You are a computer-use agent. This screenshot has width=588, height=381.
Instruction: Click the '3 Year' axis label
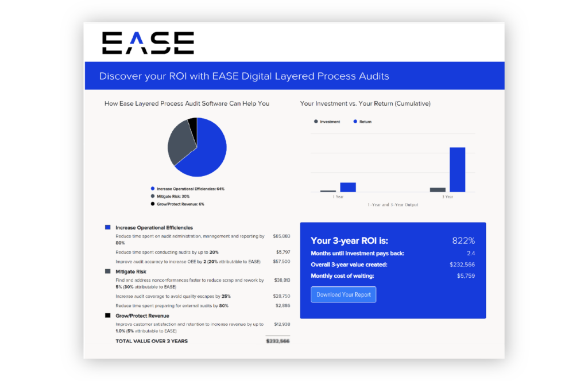coord(447,197)
